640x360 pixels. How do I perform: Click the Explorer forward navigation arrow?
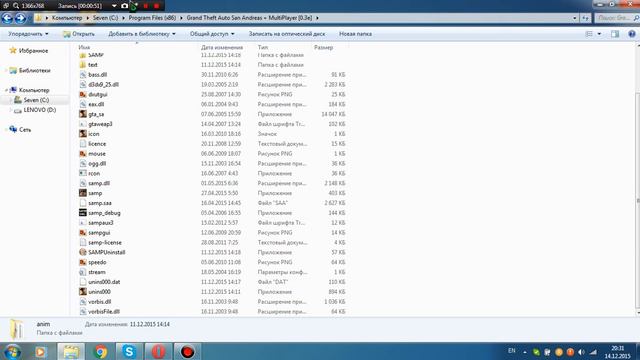(x=20, y=18)
